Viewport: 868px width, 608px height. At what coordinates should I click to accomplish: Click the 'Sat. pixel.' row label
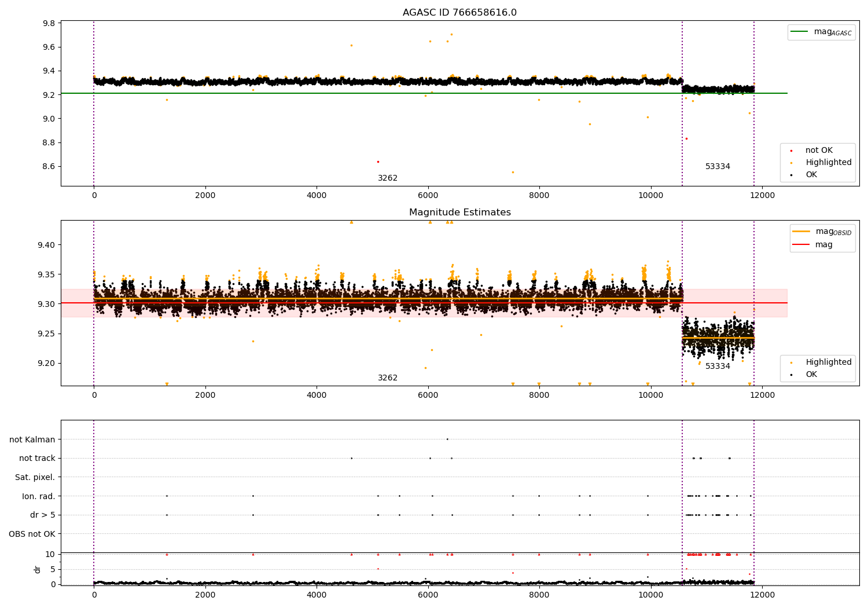pos(35,477)
